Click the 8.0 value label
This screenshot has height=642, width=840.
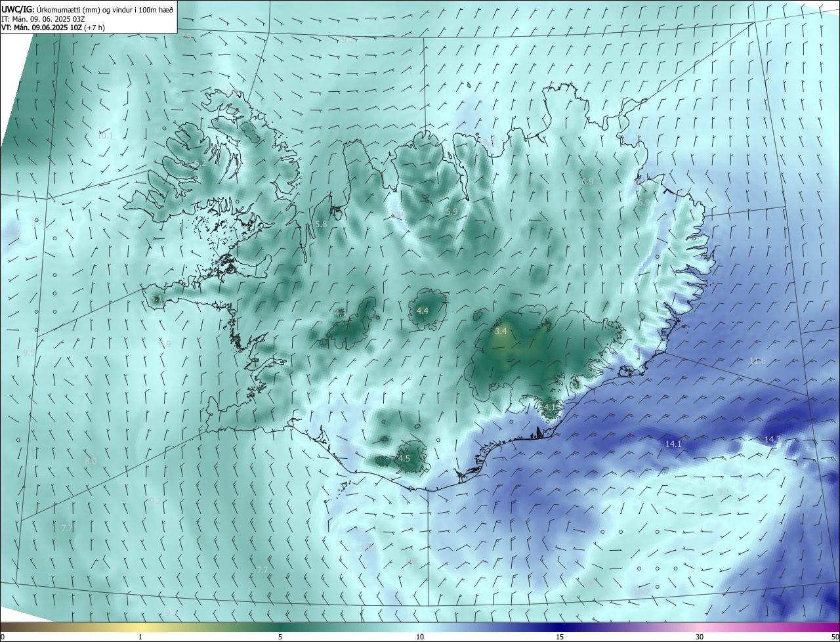click(91, 461)
